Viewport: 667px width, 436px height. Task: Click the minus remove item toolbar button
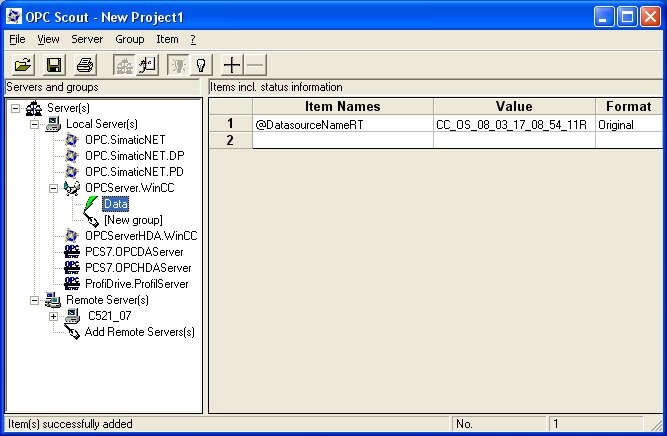(x=255, y=65)
